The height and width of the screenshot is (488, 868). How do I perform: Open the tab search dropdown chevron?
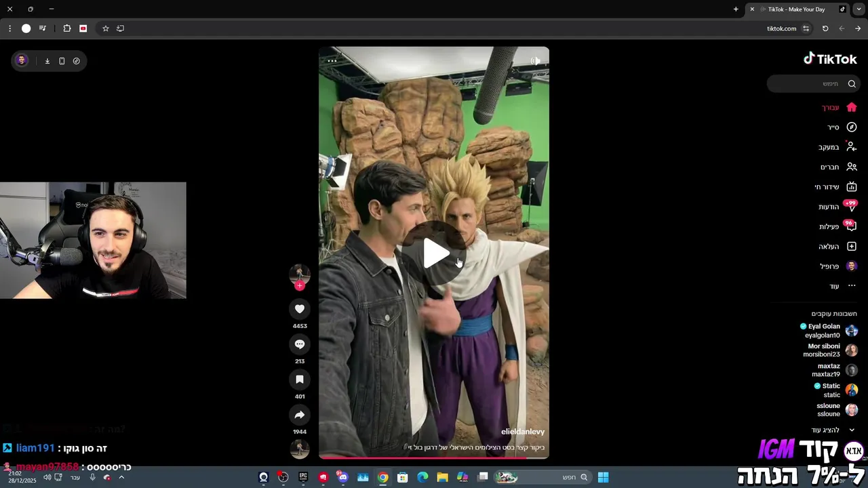[858, 9]
